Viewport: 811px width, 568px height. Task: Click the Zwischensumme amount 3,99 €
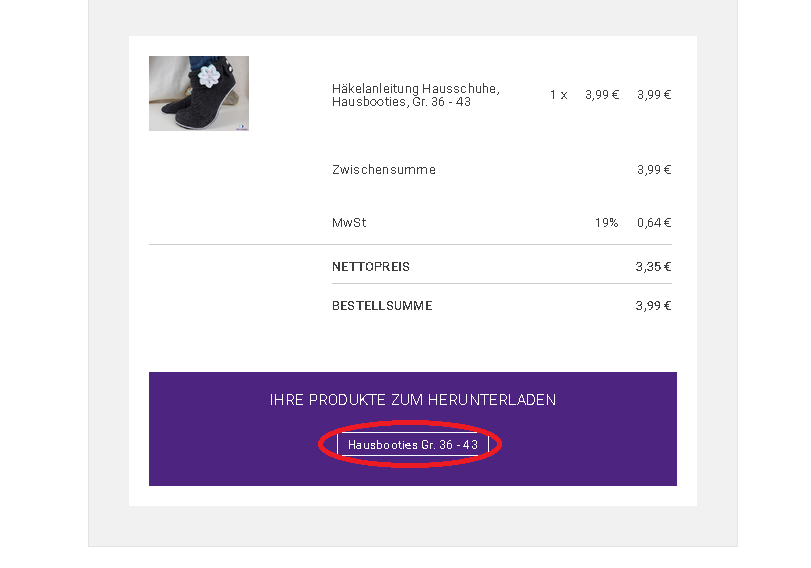654,170
